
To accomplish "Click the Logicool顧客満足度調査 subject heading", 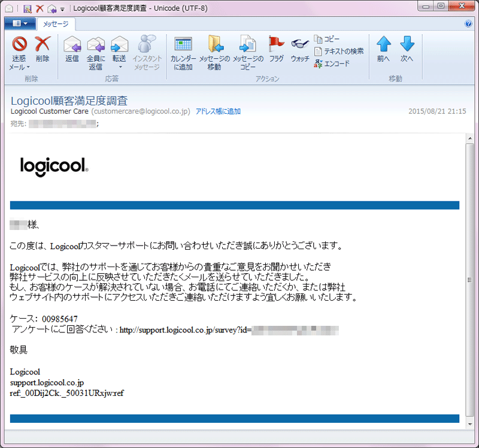I will pyautogui.click(x=69, y=101).
